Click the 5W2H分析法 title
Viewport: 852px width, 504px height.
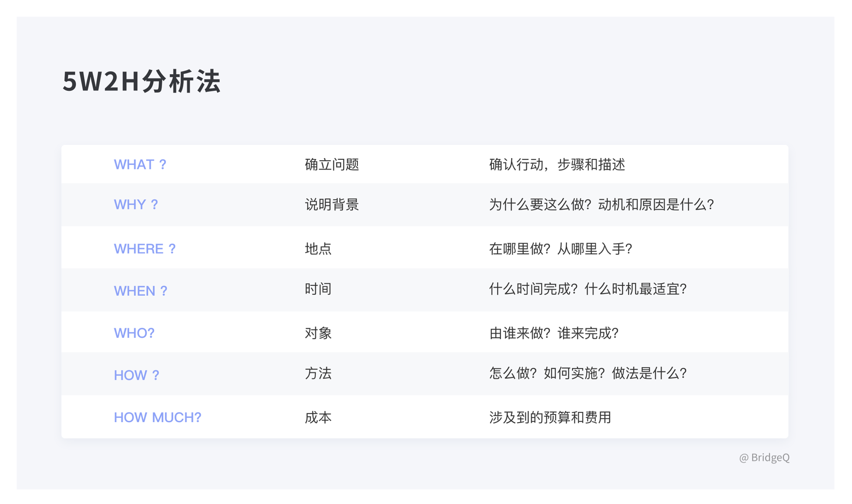[x=141, y=81]
